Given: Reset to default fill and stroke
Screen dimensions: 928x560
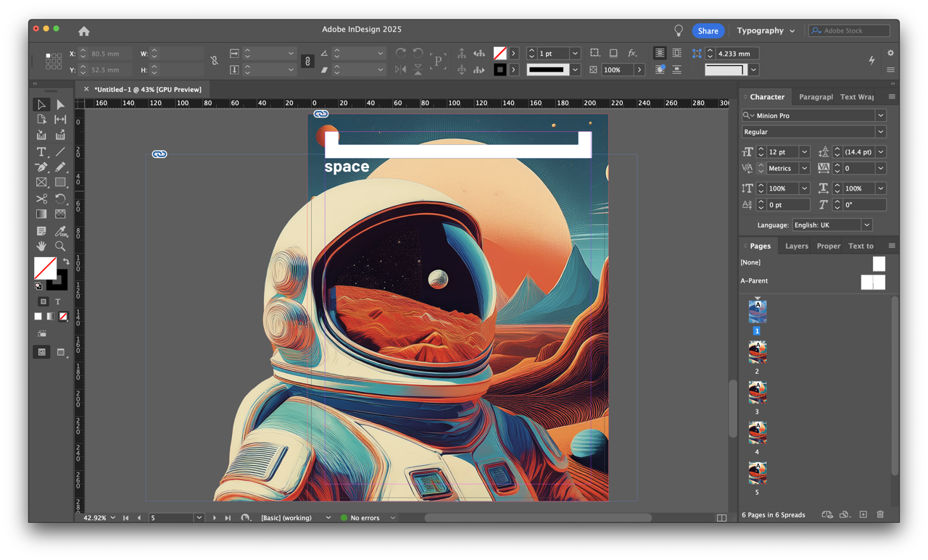Looking at the screenshot, I should click(38, 287).
